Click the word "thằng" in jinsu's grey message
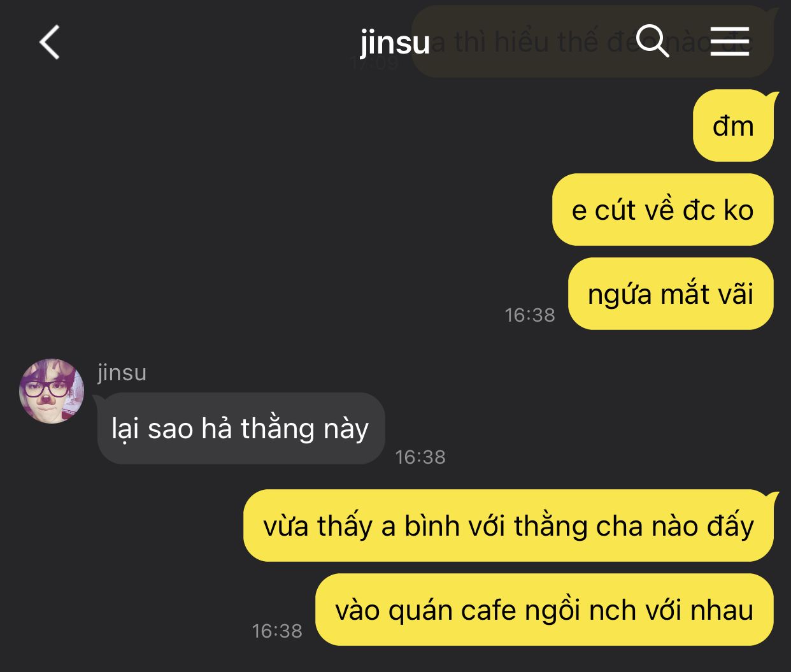The width and height of the screenshot is (791, 672). (278, 429)
